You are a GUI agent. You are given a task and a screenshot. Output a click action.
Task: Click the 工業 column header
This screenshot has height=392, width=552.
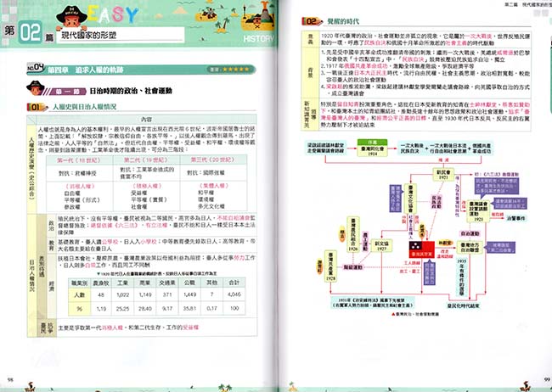coord(122,283)
